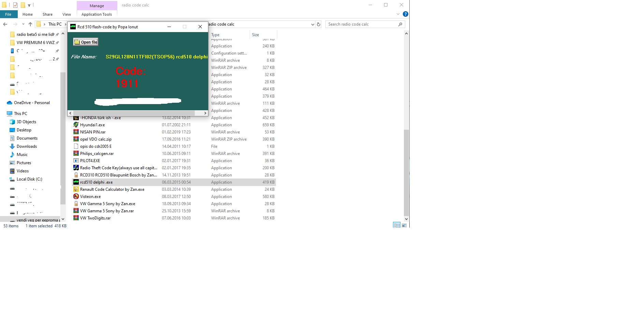The height and width of the screenshot is (314, 644).
Task: Click the Search radio code calc field
Action: (362, 24)
